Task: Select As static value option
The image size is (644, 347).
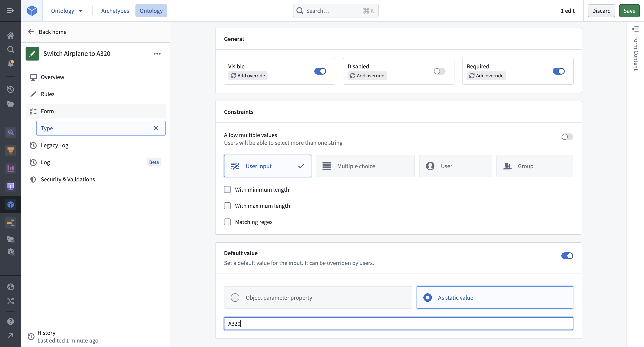Action: click(494, 298)
